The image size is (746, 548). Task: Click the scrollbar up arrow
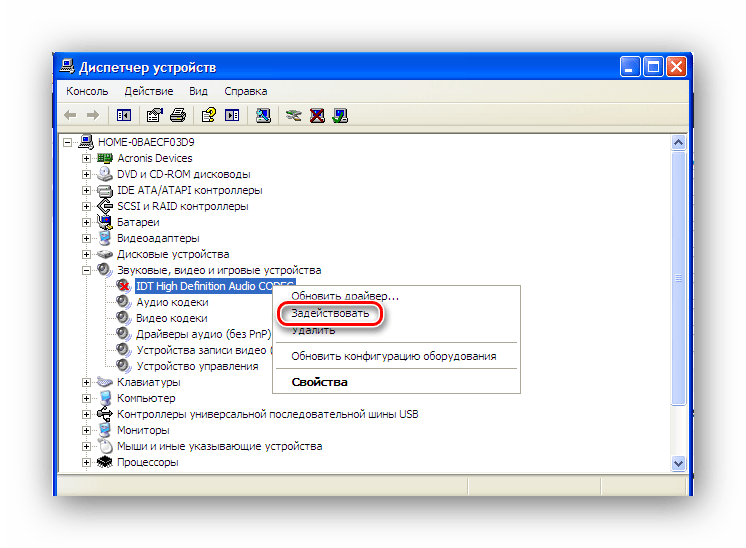pyautogui.click(x=678, y=142)
